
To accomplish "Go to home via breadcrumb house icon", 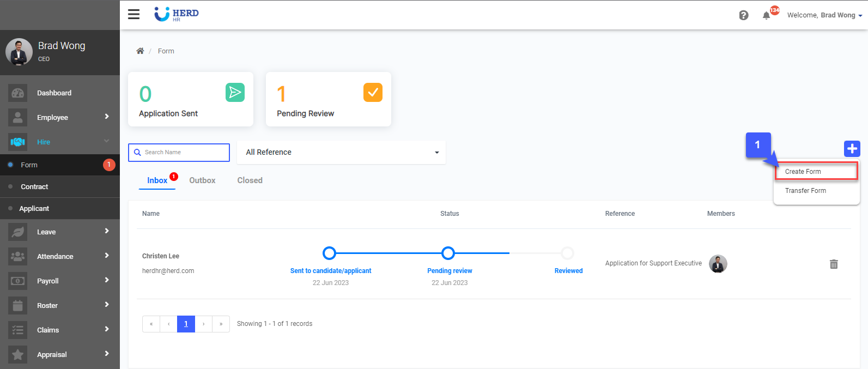I will [140, 51].
